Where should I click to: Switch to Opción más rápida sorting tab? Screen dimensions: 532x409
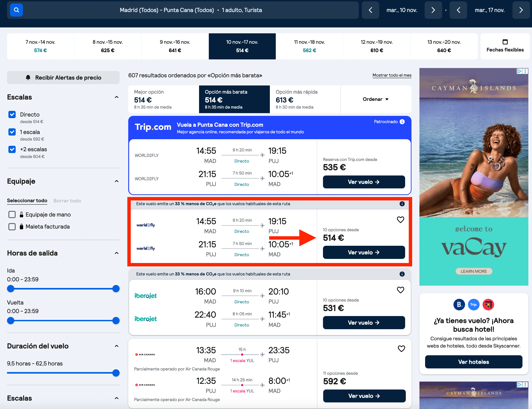(x=305, y=99)
